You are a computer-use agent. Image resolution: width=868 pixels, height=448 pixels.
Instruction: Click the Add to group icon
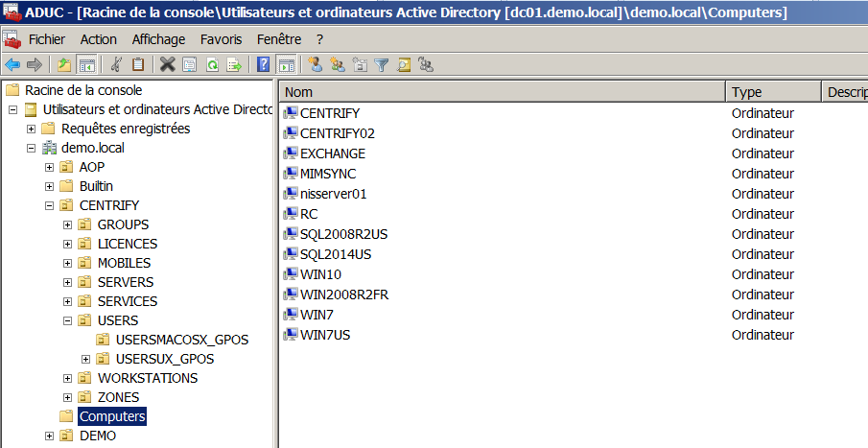pyautogui.click(x=426, y=65)
